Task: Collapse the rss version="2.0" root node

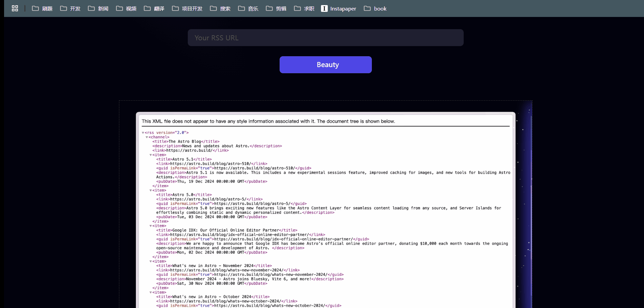Action: tap(143, 133)
